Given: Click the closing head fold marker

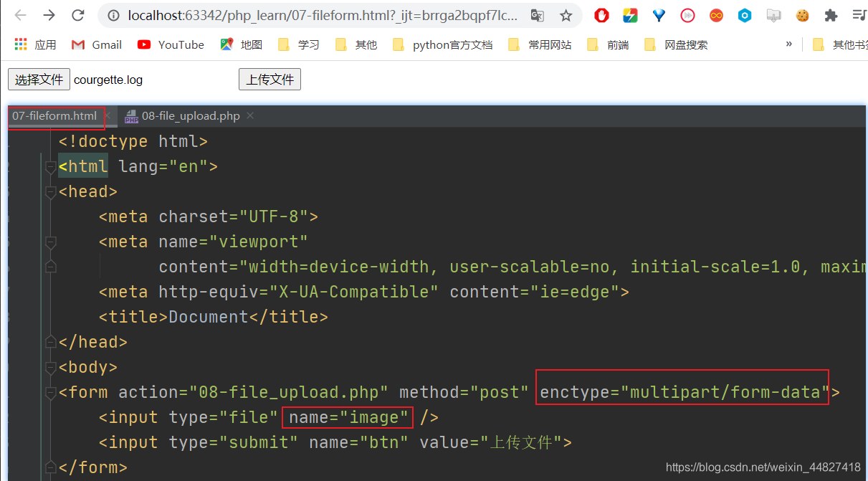Looking at the screenshot, I should point(50,343).
